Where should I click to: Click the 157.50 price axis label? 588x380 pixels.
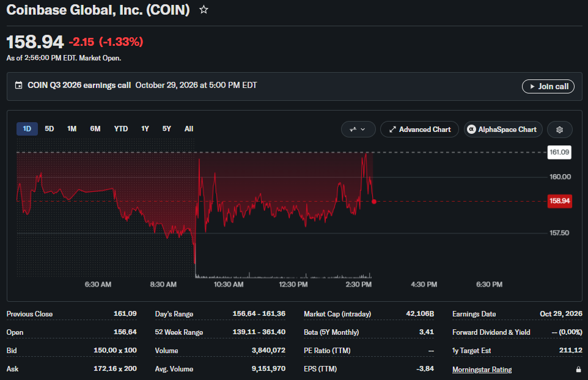coord(559,233)
